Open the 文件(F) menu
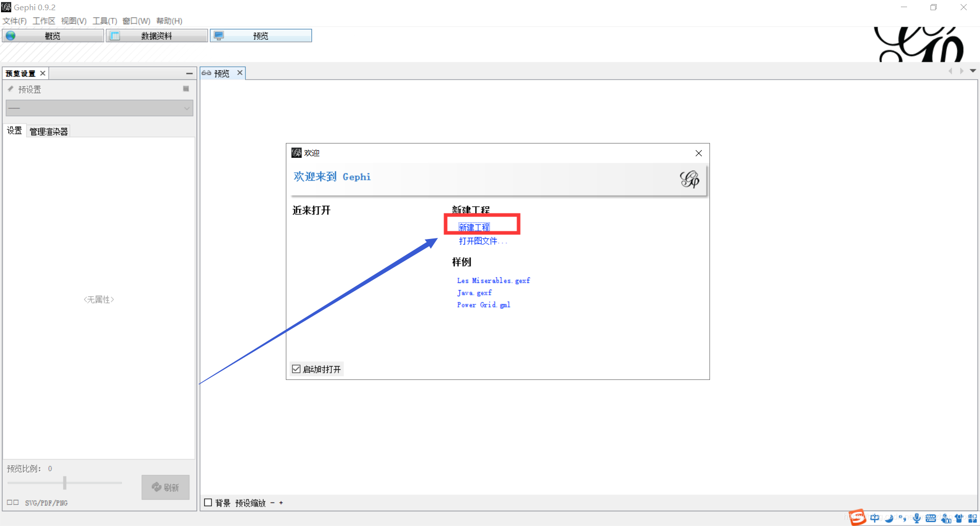 (x=14, y=21)
